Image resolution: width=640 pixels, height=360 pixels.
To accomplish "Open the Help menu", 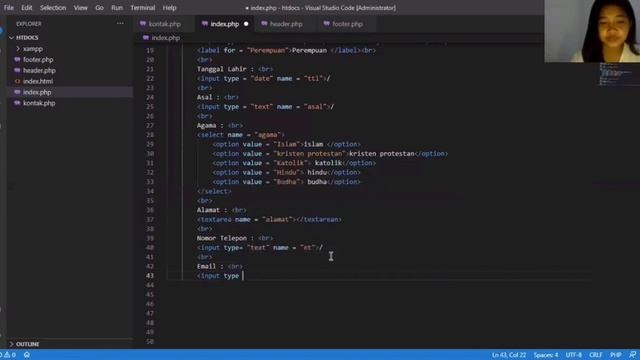I will [x=169, y=8].
